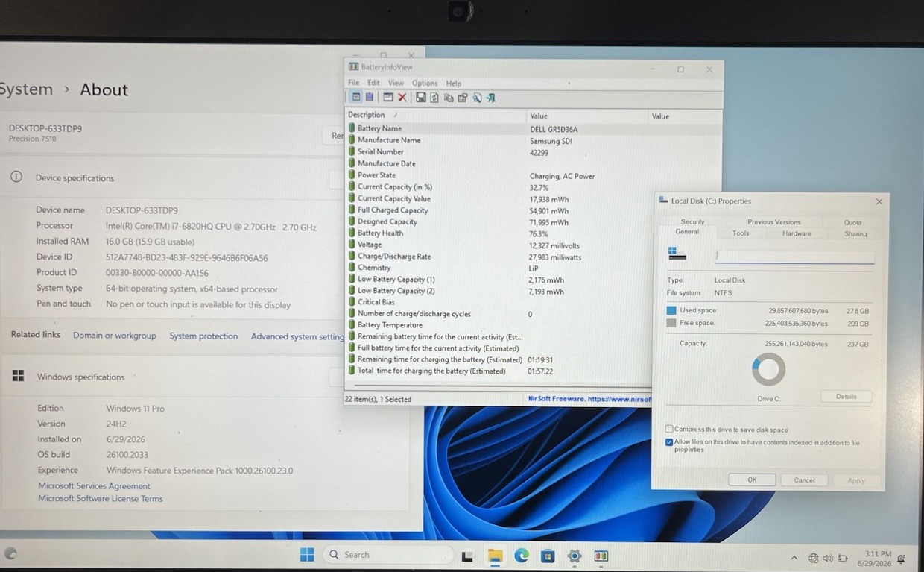Image resolution: width=924 pixels, height=572 pixels.
Task: Open the Options menu in BatteryInfoView
Action: click(x=425, y=83)
